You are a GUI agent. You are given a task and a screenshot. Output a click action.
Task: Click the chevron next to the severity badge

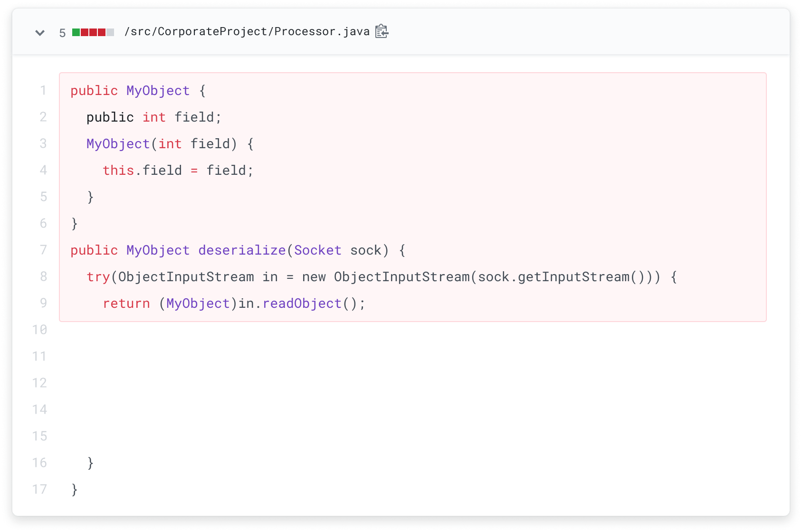click(40, 32)
